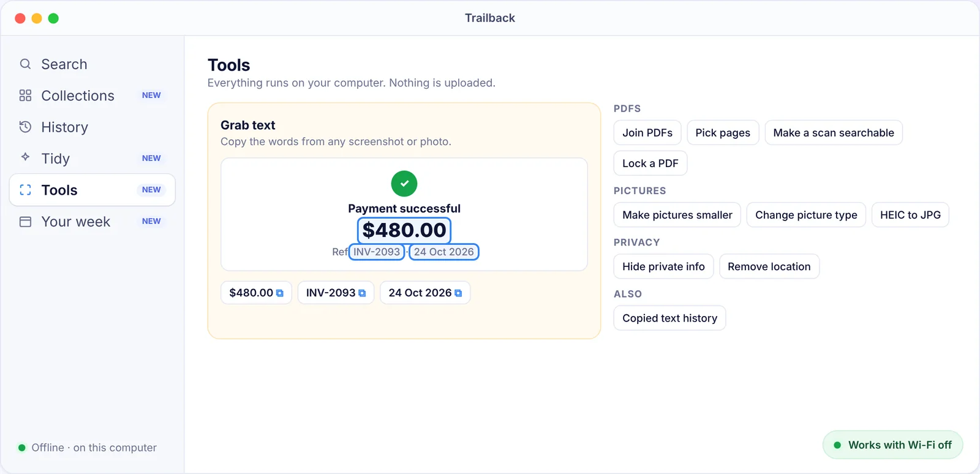Open Make a scan searchable

click(x=834, y=133)
